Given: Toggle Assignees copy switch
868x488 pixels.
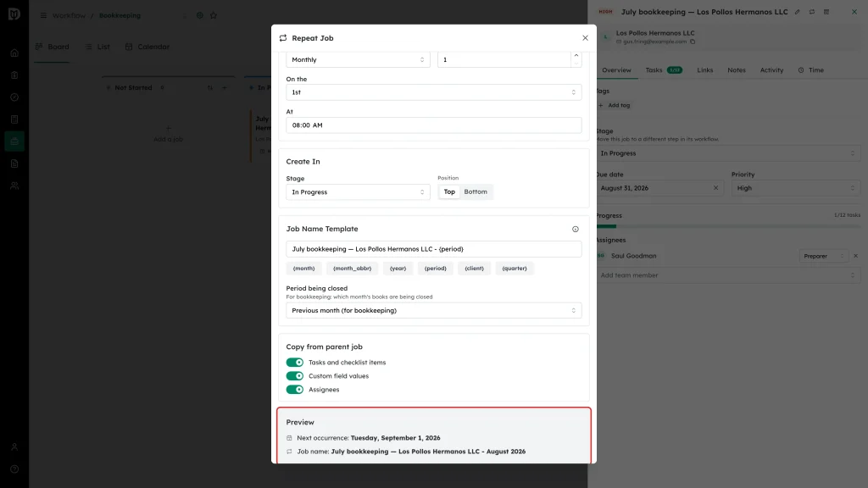Looking at the screenshot, I should [294, 390].
